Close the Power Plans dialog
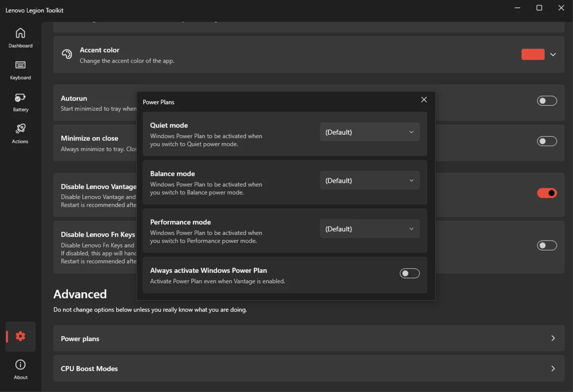 (424, 99)
